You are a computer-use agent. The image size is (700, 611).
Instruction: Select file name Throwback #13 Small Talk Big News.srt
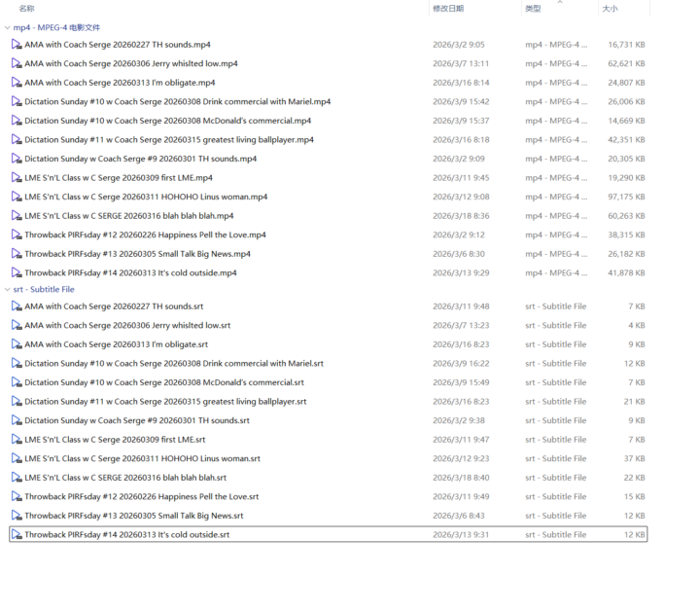134,516
